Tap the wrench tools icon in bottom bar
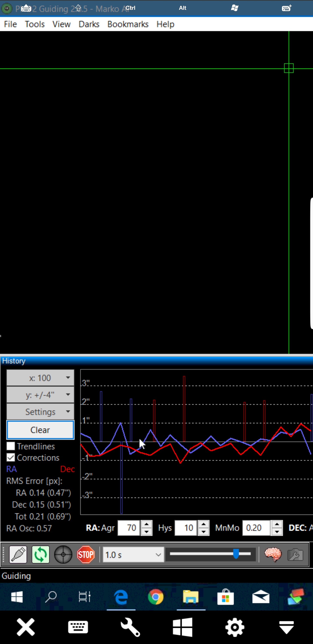Viewport: 313px width, 644px height. pyautogui.click(x=130, y=627)
